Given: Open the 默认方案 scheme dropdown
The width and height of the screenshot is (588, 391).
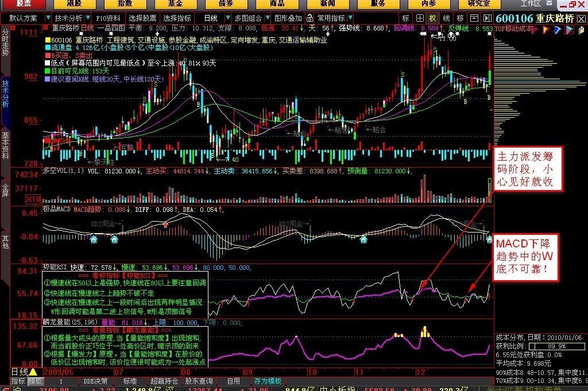Looking at the screenshot, I should (48, 18).
